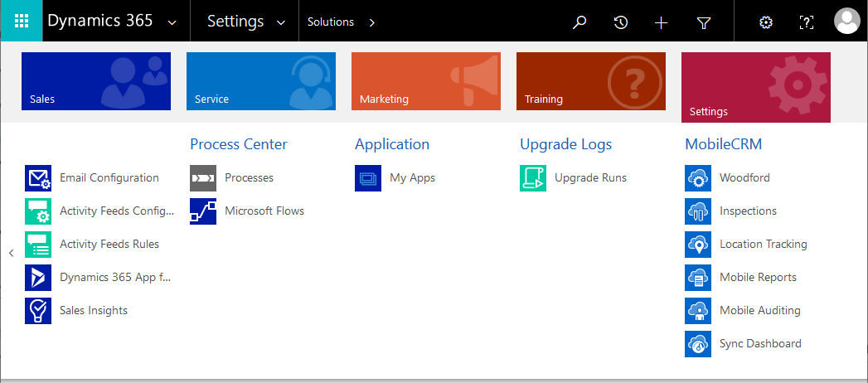This screenshot has height=383, width=868.
Task: Click the plus quick create icon
Action: 661,22
